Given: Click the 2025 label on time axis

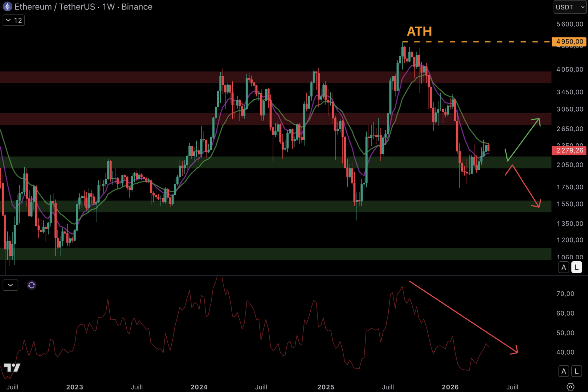Looking at the screenshot, I should point(326,387).
